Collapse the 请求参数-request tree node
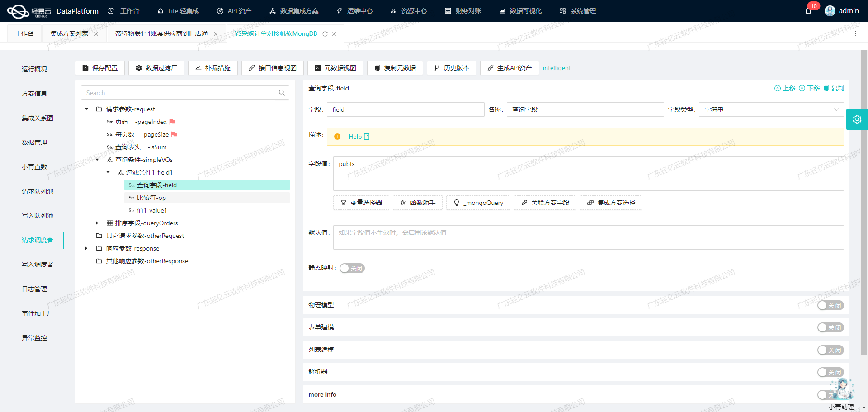 tap(86, 109)
